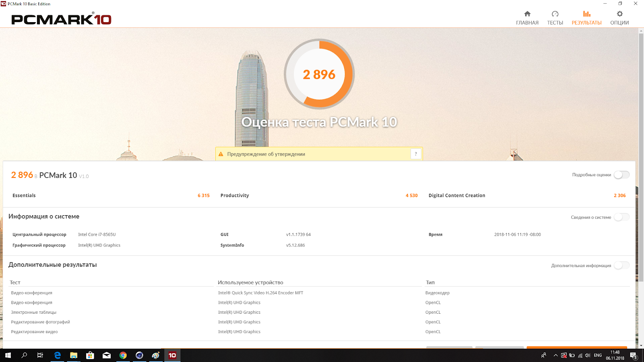
Task: Open the volume speaker tray icon
Action: 588,355
